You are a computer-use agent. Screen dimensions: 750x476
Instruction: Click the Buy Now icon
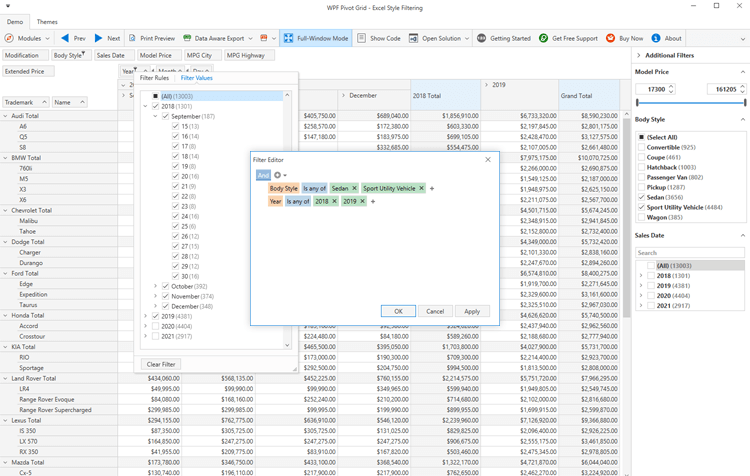[610, 38]
